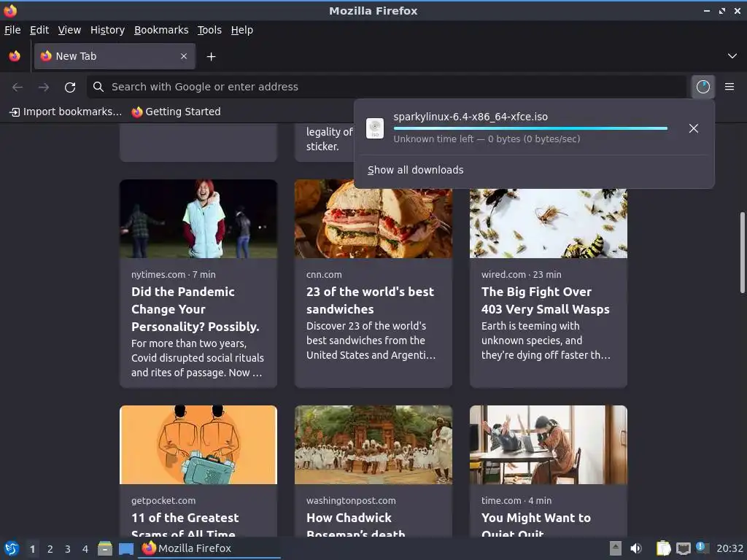Image resolution: width=747 pixels, height=560 pixels.
Task: Go forward with the forward arrow
Action: [x=43, y=87]
